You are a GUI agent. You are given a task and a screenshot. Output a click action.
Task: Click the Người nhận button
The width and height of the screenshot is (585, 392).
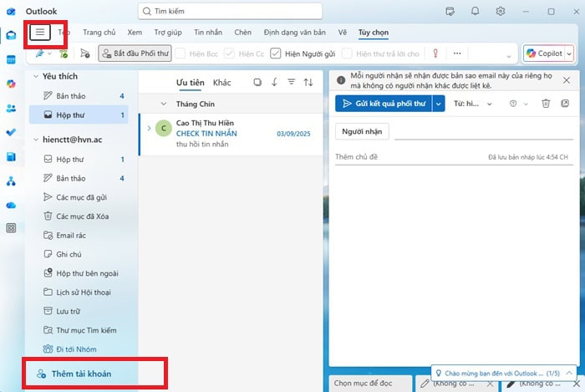[362, 131]
